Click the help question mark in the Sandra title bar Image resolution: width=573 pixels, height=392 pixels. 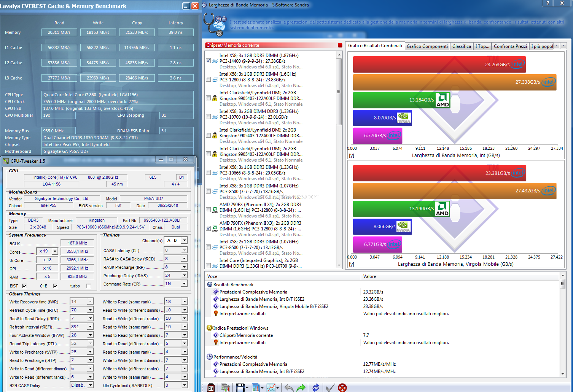click(548, 3)
